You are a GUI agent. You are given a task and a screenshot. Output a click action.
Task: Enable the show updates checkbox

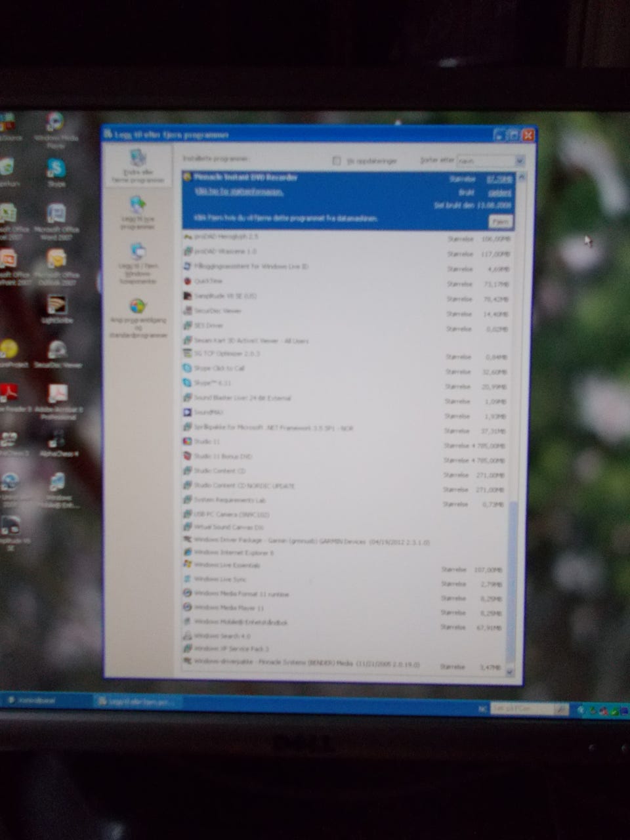337,161
